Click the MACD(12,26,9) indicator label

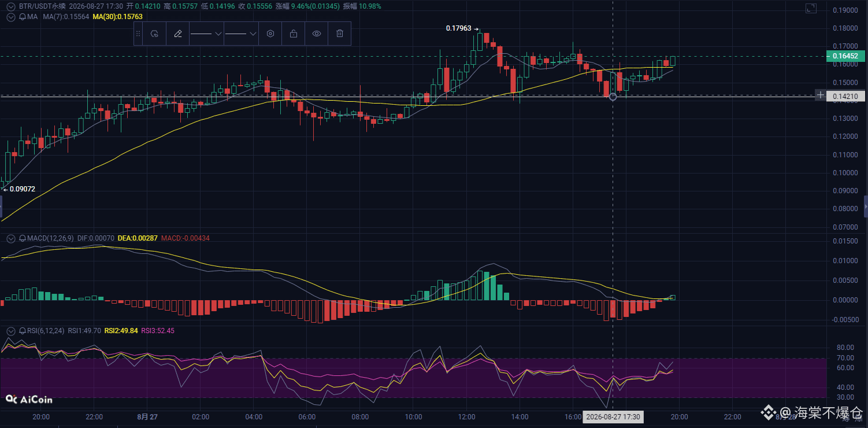[x=51, y=238]
